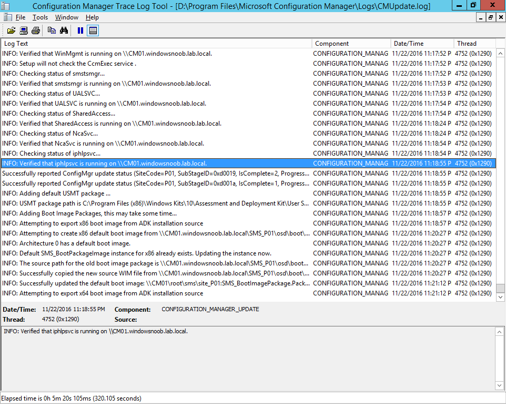Viewport: 506px width, 420px height.
Task: Select 'Successfully copied the new source WIM' row
Action: 248,273
